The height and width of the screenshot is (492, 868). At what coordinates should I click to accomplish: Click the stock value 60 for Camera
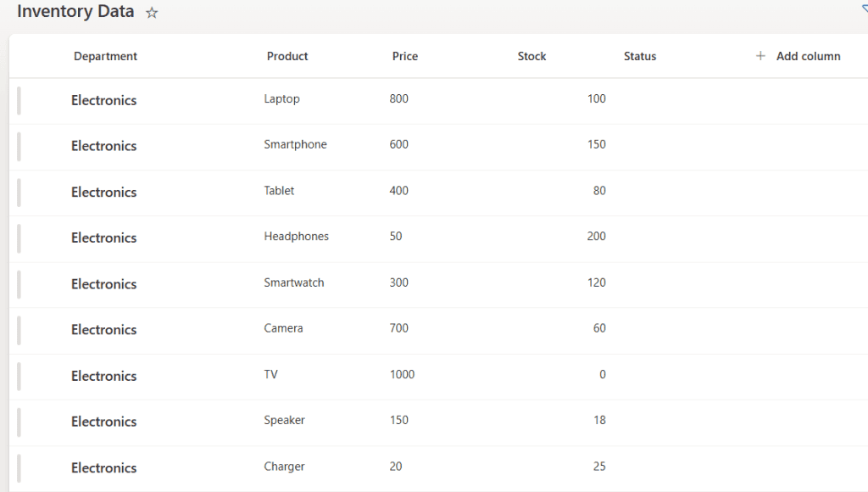coord(599,328)
